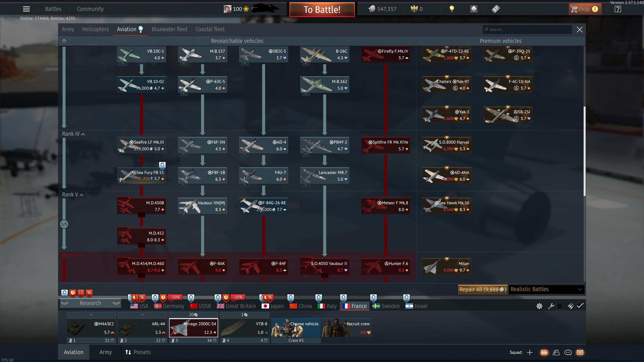Click the clock booster icon above Research
Screen dimensions: 644x362
coord(73,293)
